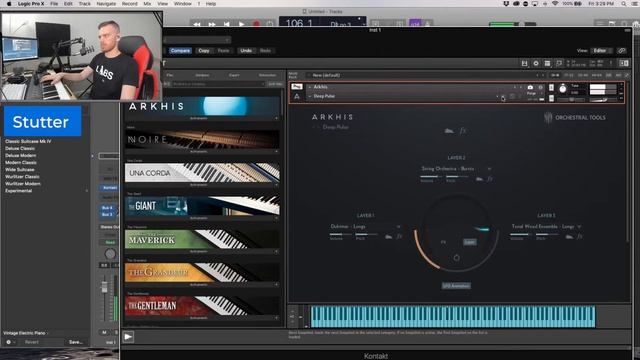Click the Logic transport record button
Screen dimensions: 640x360
click(256, 24)
